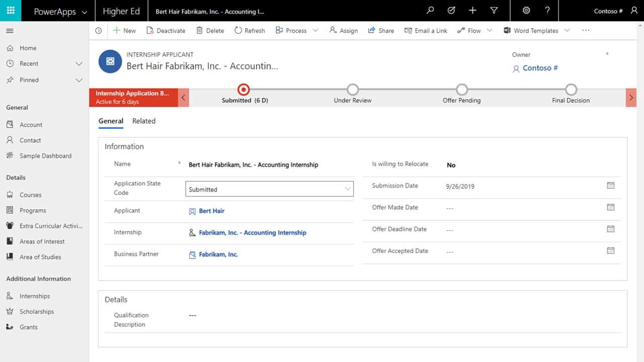Viewport: 644px width, 362px height.
Task: Click Refresh in the command bar
Action: pyautogui.click(x=250, y=31)
